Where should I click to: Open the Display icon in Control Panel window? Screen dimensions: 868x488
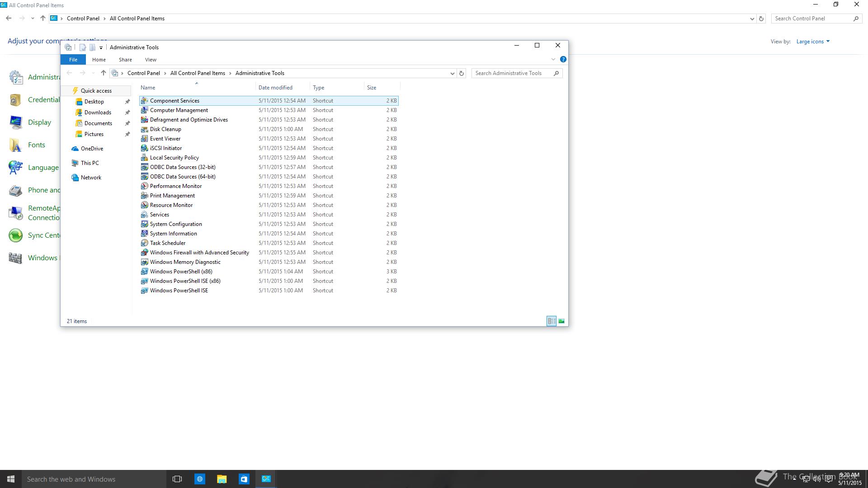point(16,122)
